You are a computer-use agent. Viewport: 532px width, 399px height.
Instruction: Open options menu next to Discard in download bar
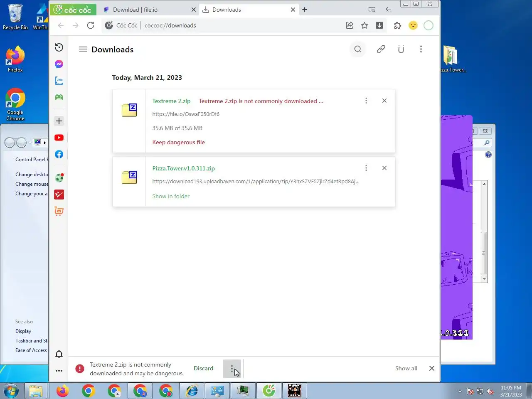pyautogui.click(x=232, y=369)
